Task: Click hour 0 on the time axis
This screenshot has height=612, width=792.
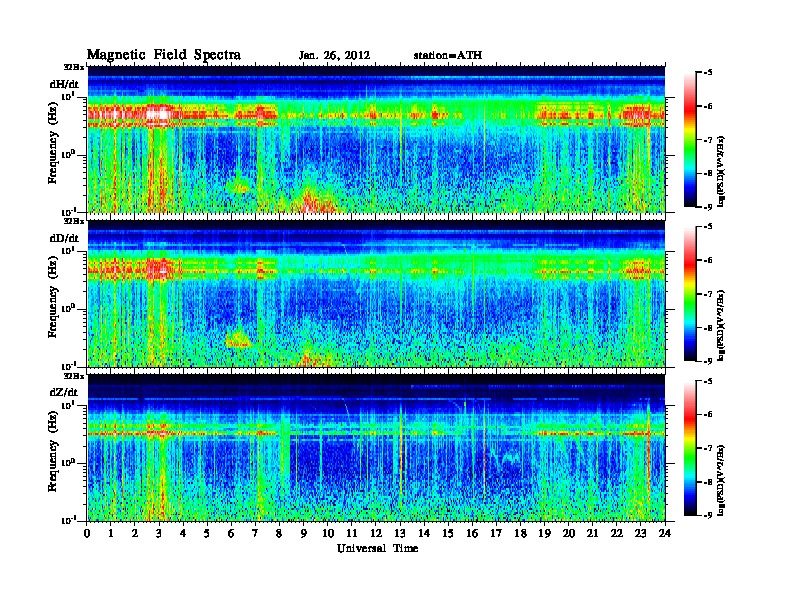Action: point(87,534)
